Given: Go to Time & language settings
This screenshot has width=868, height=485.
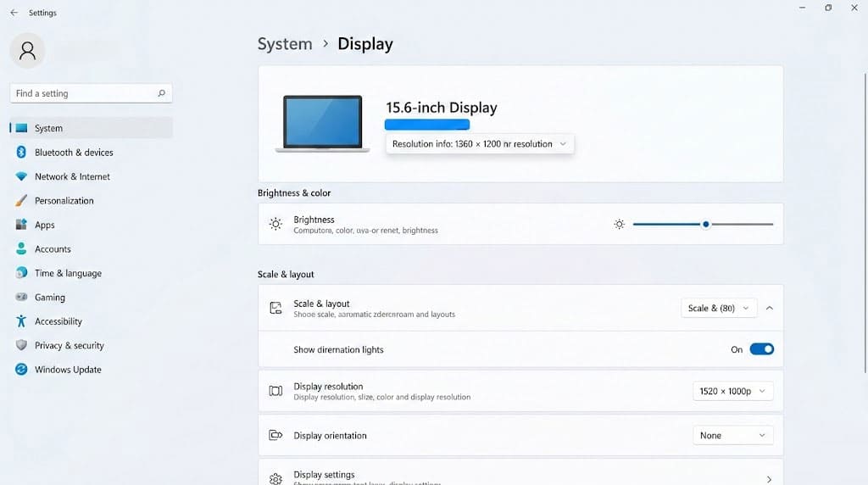Looking at the screenshot, I should click(68, 273).
